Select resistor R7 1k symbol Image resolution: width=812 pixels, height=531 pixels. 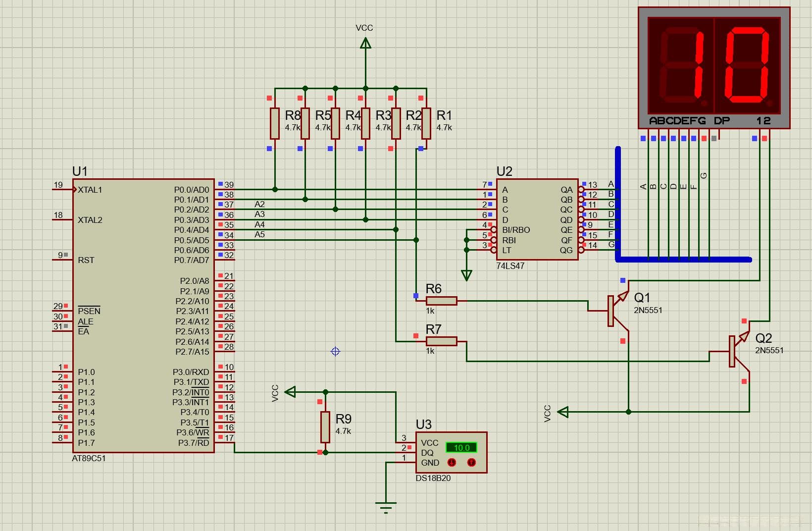pos(441,341)
